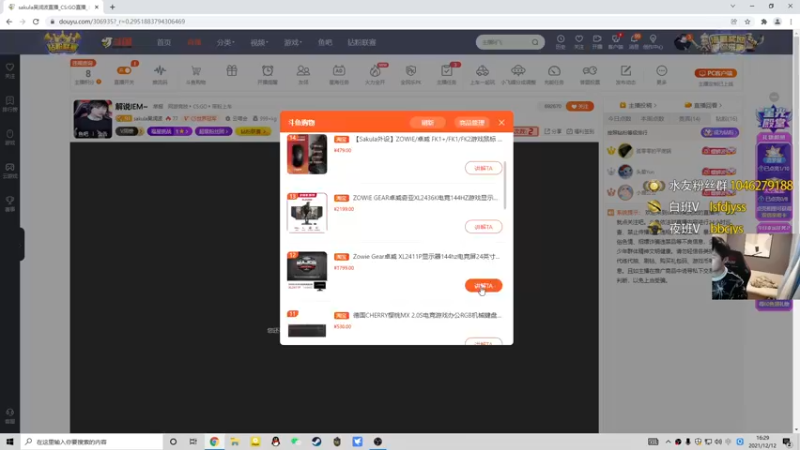The height and width of the screenshot is (450, 800).
Task: Click the car icon in streamer toolbar
Action: coord(482,71)
